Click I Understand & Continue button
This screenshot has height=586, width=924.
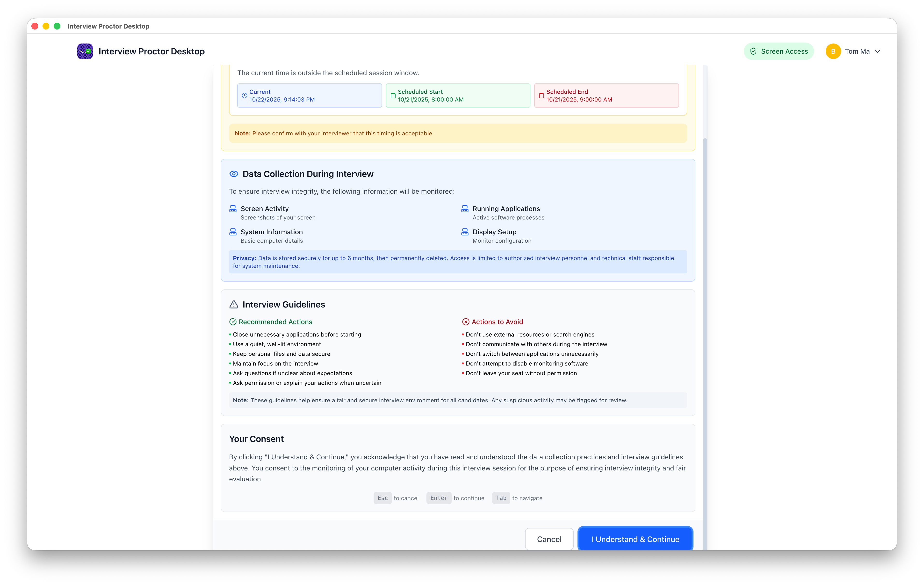pos(635,539)
